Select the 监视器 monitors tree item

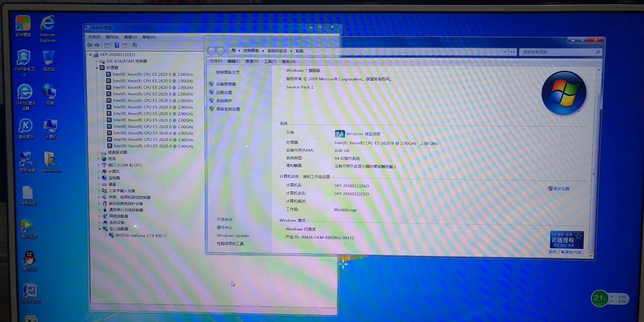(x=114, y=178)
